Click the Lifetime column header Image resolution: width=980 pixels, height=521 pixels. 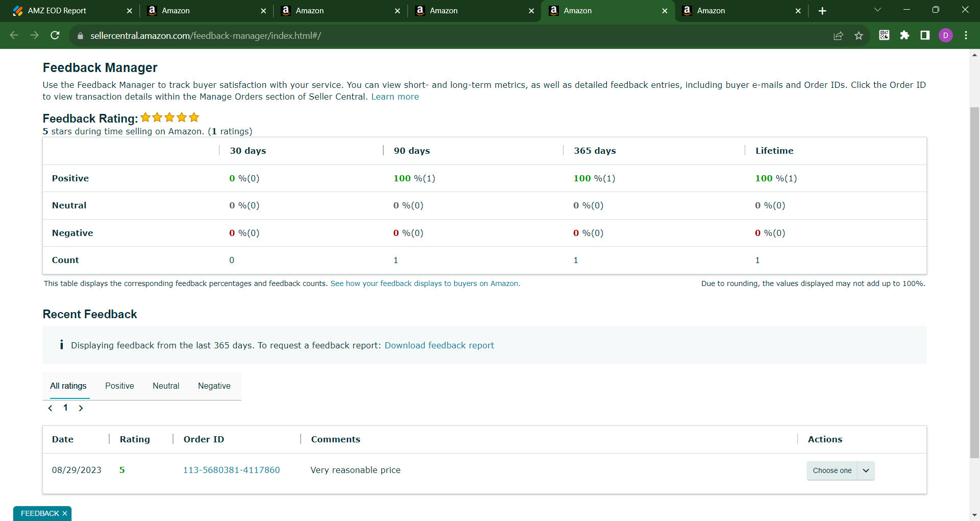tap(775, 151)
